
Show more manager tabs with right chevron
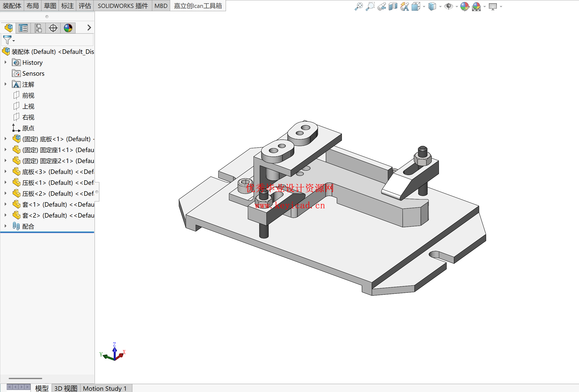pyautogui.click(x=89, y=28)
